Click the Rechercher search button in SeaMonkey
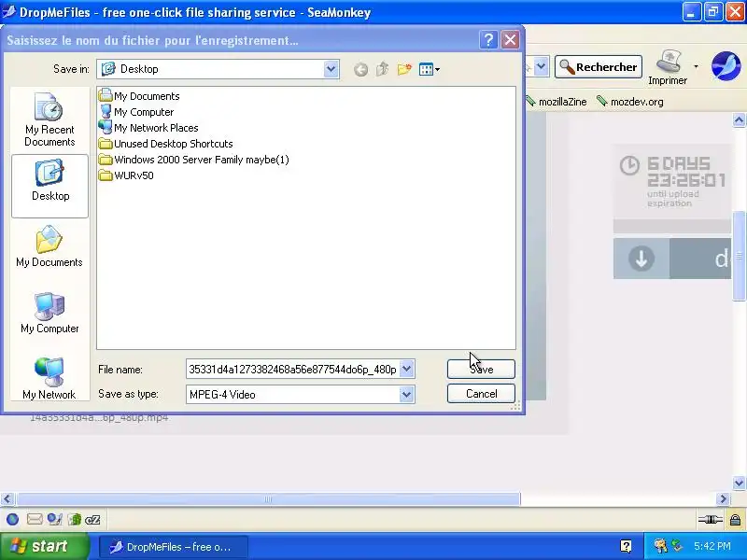Image resolution: width=747 pixels, height=560 pixels. (x=599, y=67)
